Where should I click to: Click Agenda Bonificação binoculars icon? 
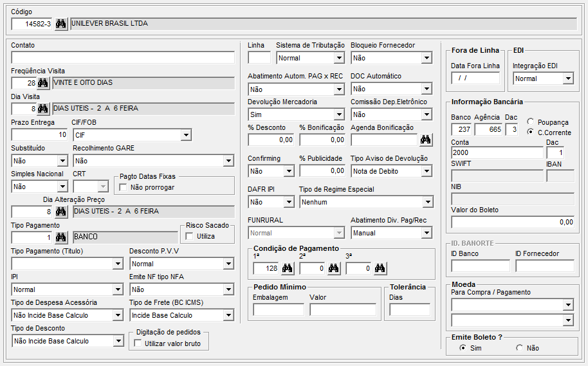pyautogui.click(x=425, y=140)
